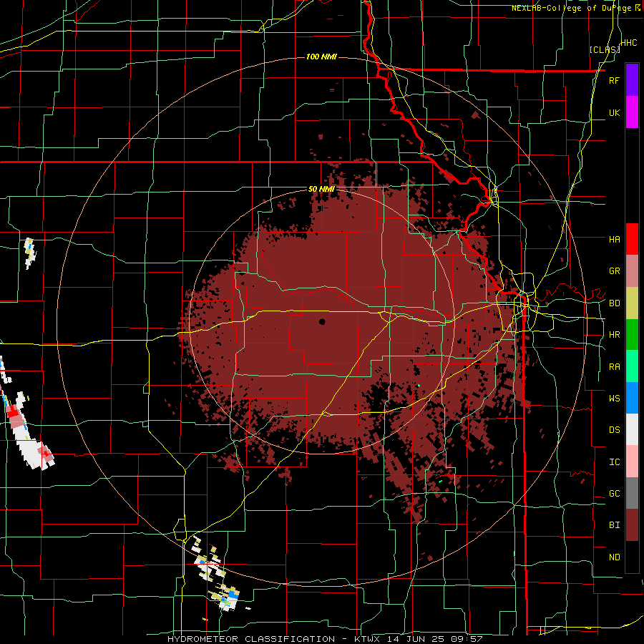Click the UK magenta legend swatch
The height and width of the screenshot is (644, 644).
[x=632, y=112]
